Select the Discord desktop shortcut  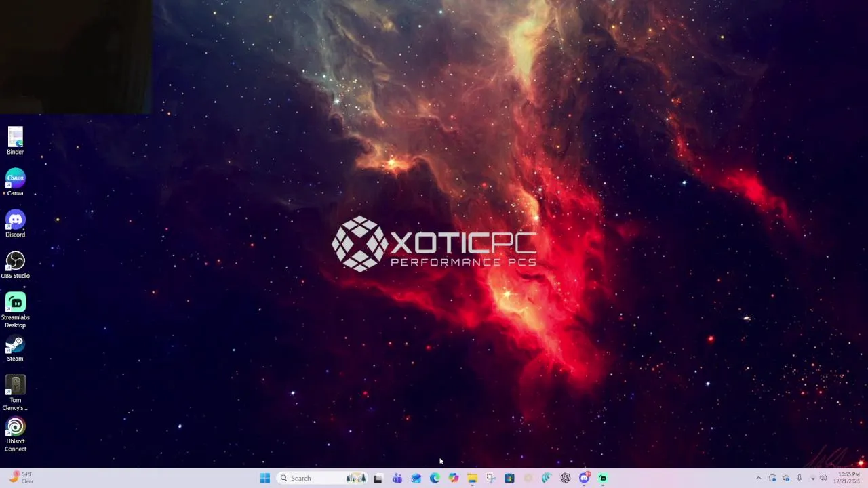tap(15, 224)
